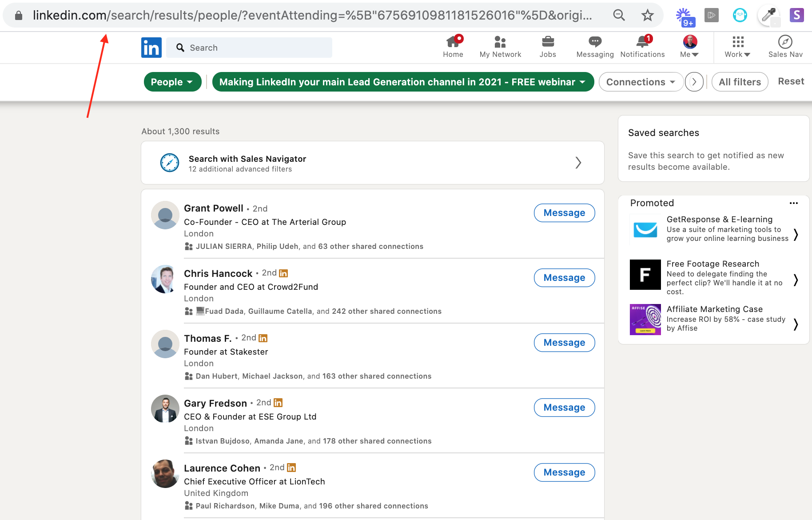Click Search with Sales Navigator title

pos(247,159)
